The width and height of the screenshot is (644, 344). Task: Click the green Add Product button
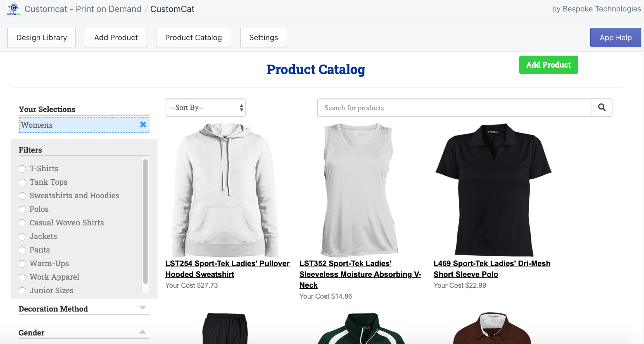click(x=548, y=65)
